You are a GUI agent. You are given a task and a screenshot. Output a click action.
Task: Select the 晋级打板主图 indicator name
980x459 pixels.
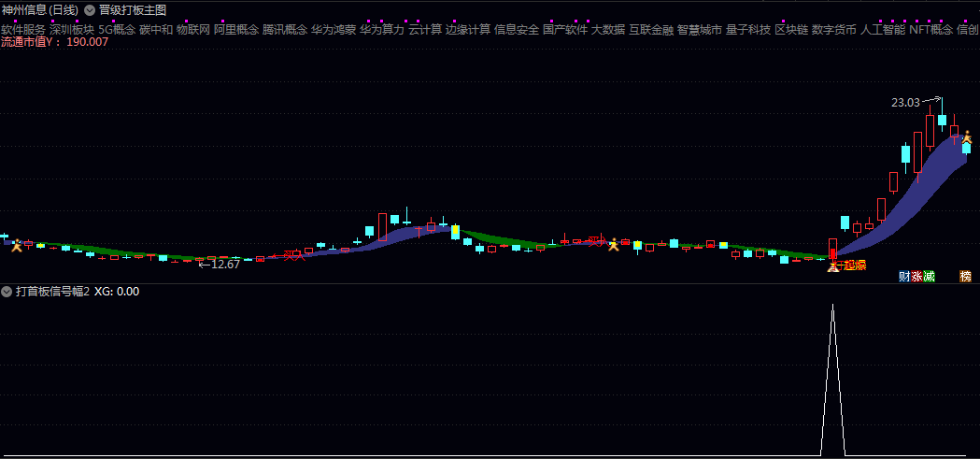133,10
